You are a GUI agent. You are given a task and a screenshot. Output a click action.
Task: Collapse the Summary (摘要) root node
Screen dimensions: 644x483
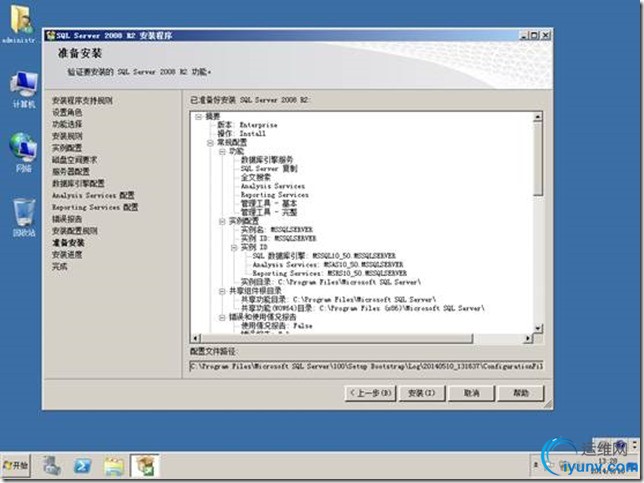[198, 117]
